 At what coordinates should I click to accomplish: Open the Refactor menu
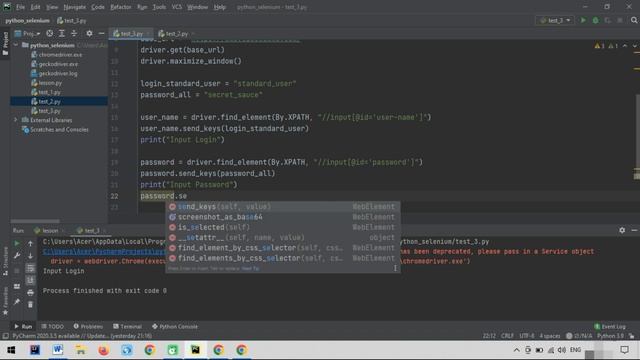pos(121,7)
